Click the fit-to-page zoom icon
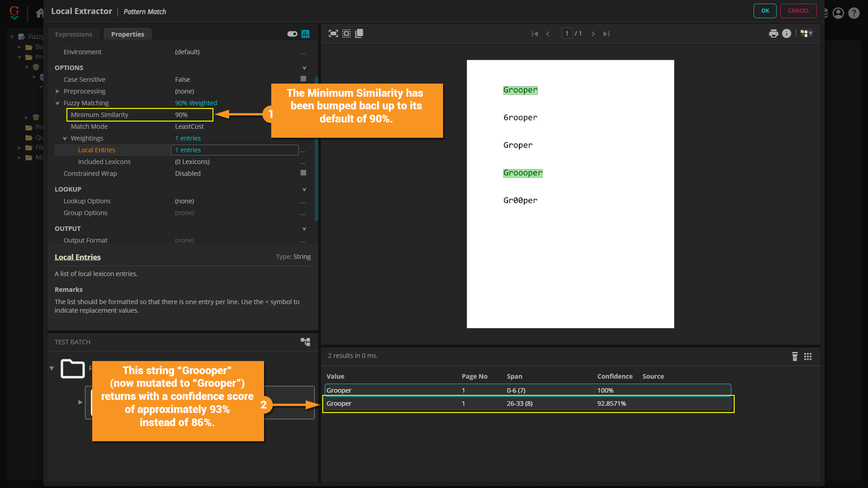868x488 pixels. [333, 33]
